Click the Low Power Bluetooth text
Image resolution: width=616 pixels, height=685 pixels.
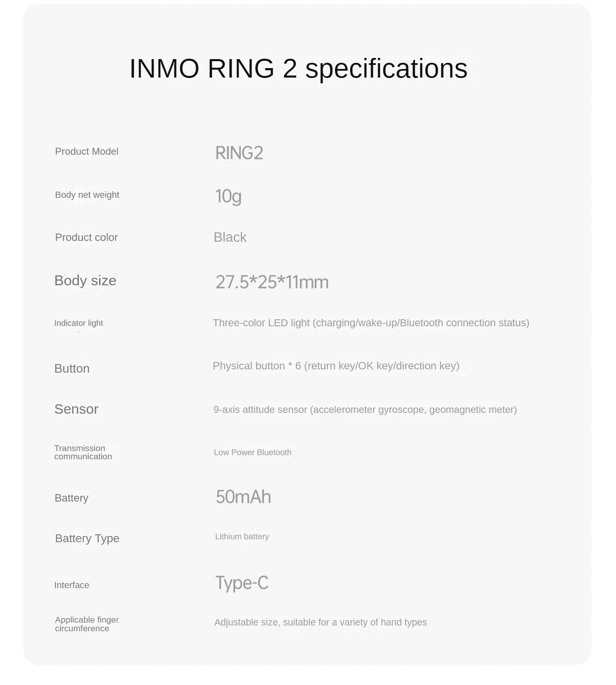click(253, 452)
